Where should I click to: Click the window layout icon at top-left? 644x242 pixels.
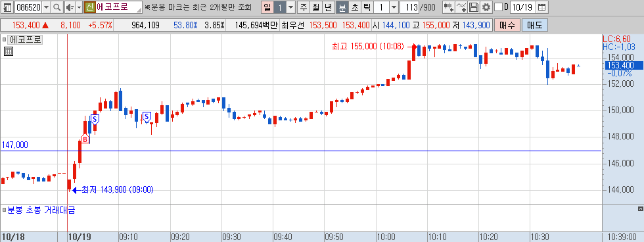(7, 7)
